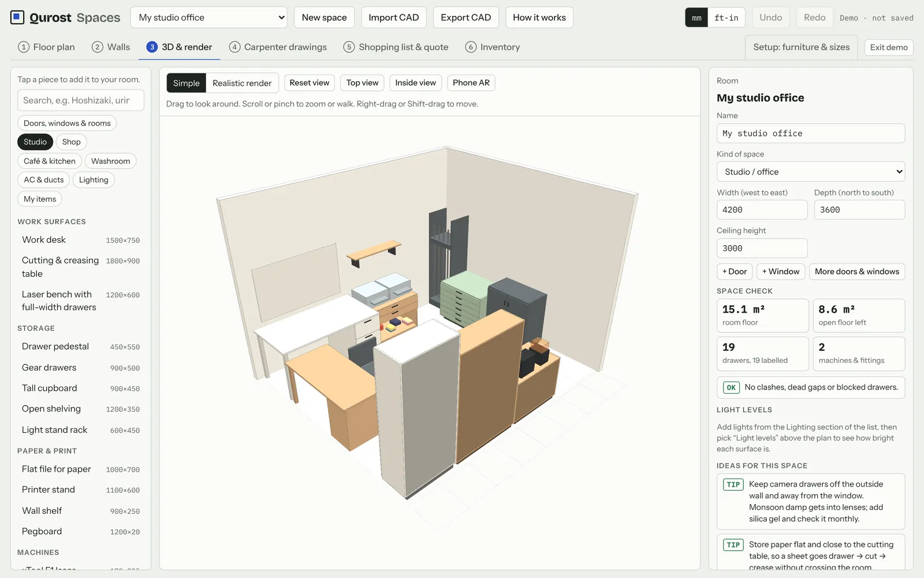Select the 3D & render tab

(179, 47)
